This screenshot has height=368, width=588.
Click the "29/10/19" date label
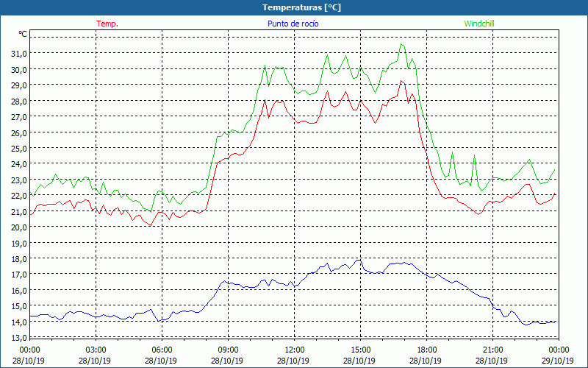558,361
